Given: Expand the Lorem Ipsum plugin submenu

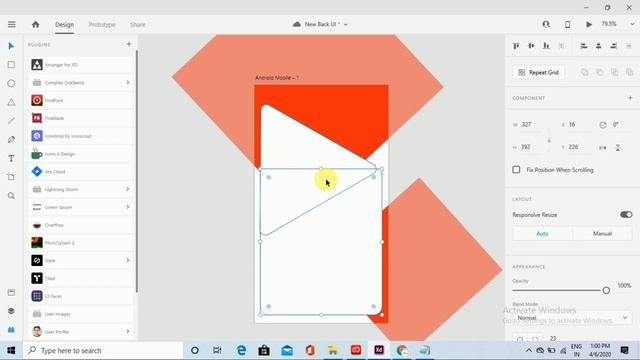Looking at the screenshot, I should tap(128, 207).
